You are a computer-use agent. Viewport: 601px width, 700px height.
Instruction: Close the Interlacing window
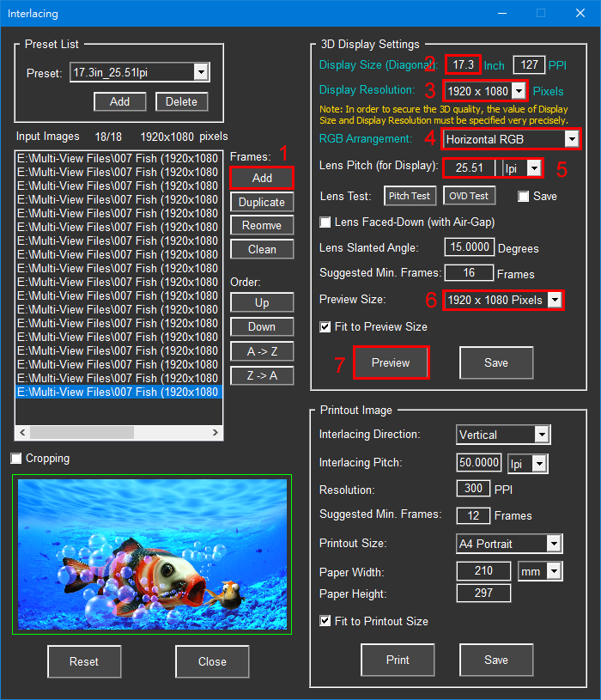580,14
